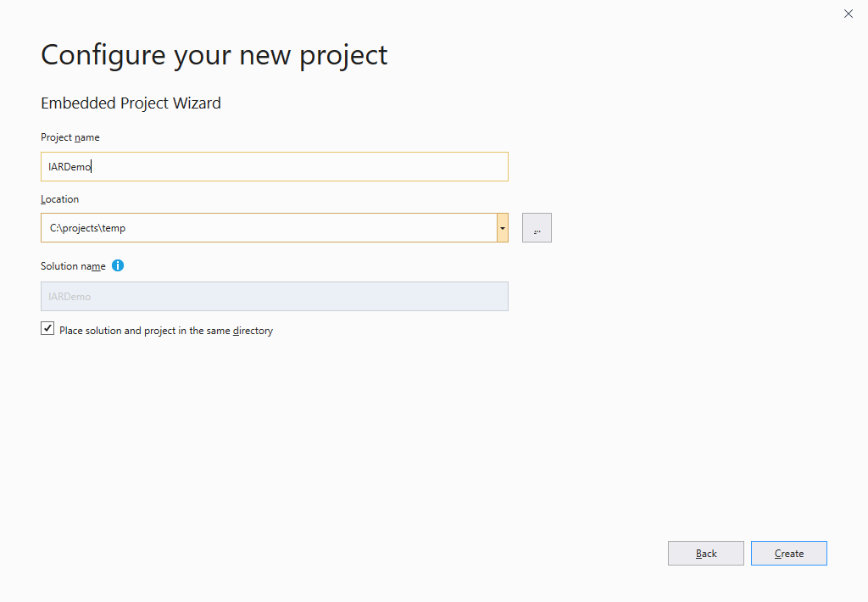The height and width of the screenshot is (602, 868).
Task: Click the "Project name" label
Action: 70,137
